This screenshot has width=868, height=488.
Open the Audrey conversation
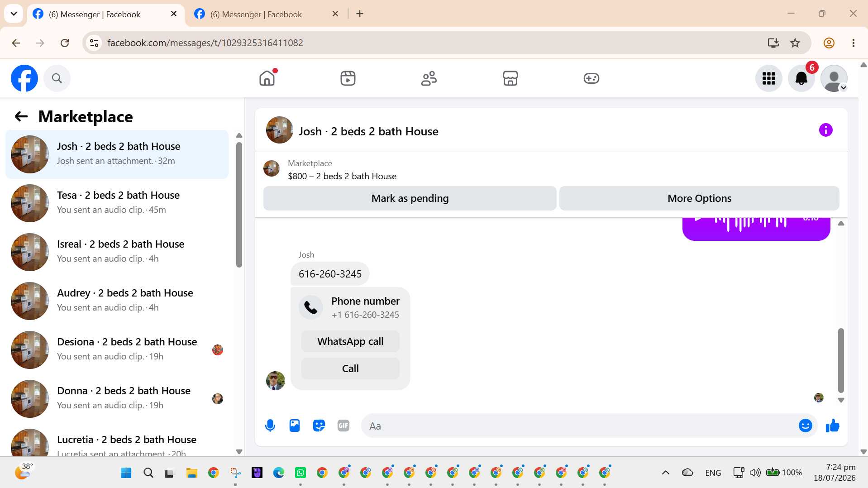pos(117,301)
